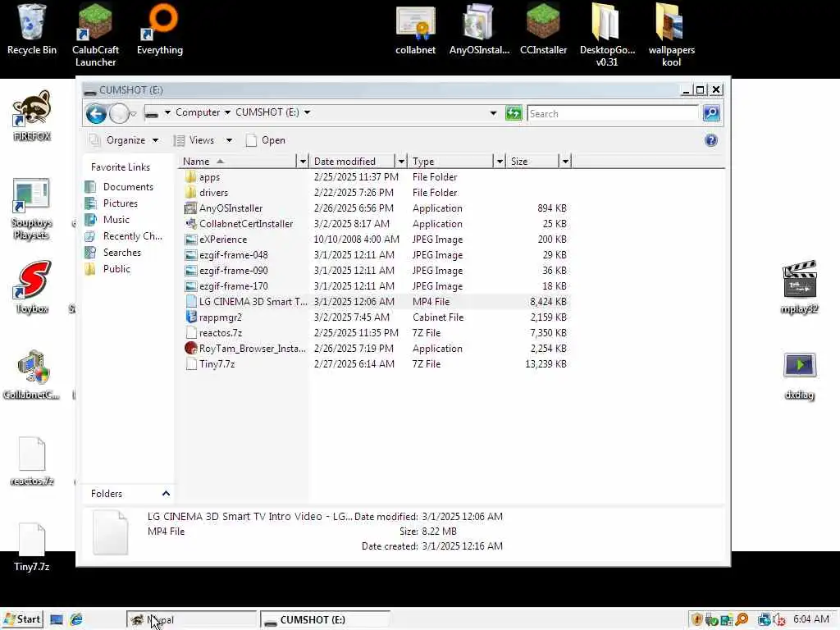This screenshot has width=840, height=630.
Task: Select FIREFOX desktop shortcut
Action: (32, 116)
